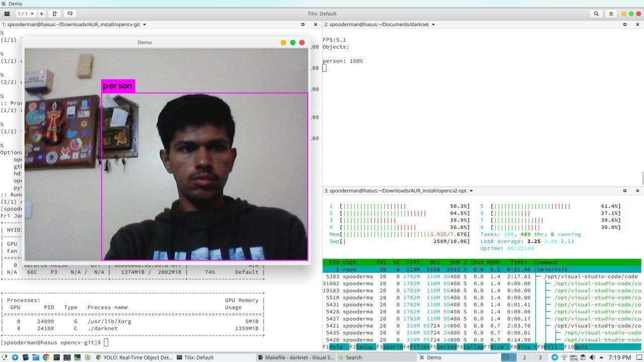Viewport: 644px width, 362px height.
Task: Open the Tilix search button
Action: tap(596, 14)
